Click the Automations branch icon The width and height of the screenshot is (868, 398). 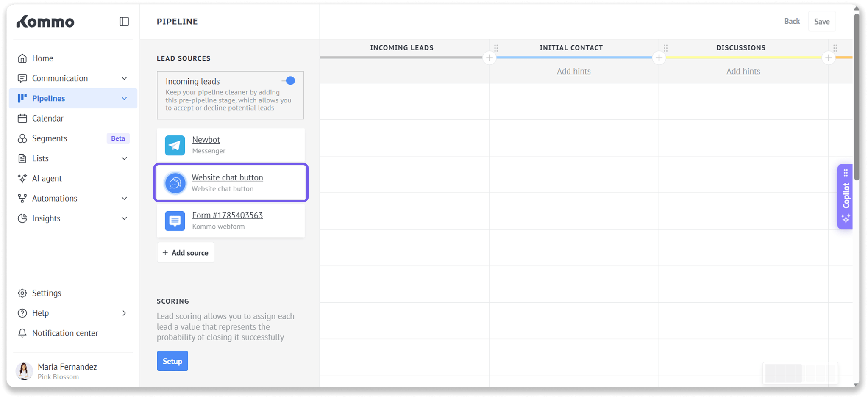point(22,198)
